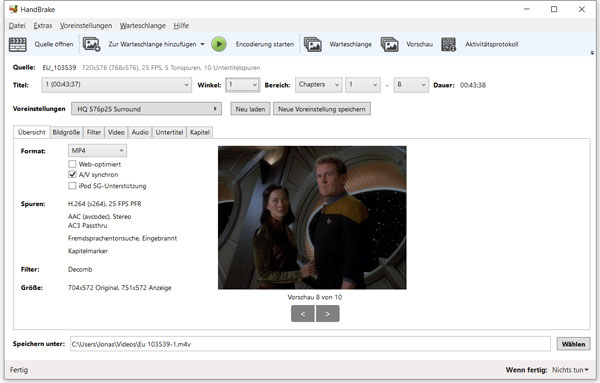
Task: Click the Quelle öffnen label
Action: pos(54,44)
